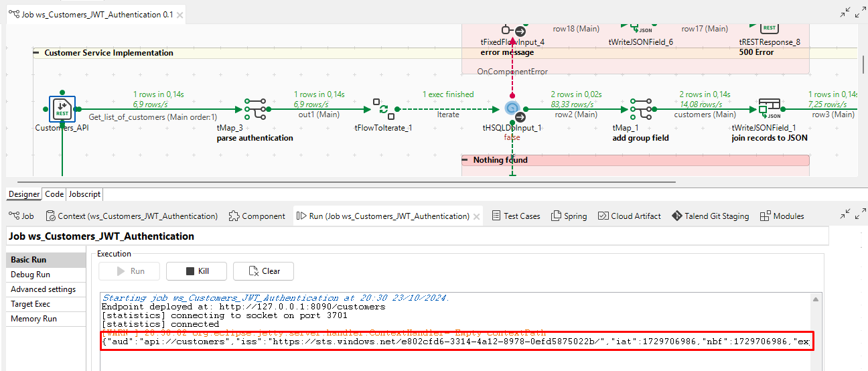Viewport: 868px width, 371px height.
Task: Select the tRESTResponse_8 component icon
Action: [770, 28]
